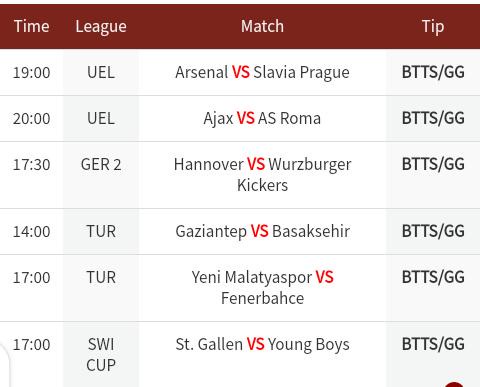This screenshot has height=387, width=480.
Task: Click the BTTS/GG tip for St. Gallen match
Action: (433, 344)
